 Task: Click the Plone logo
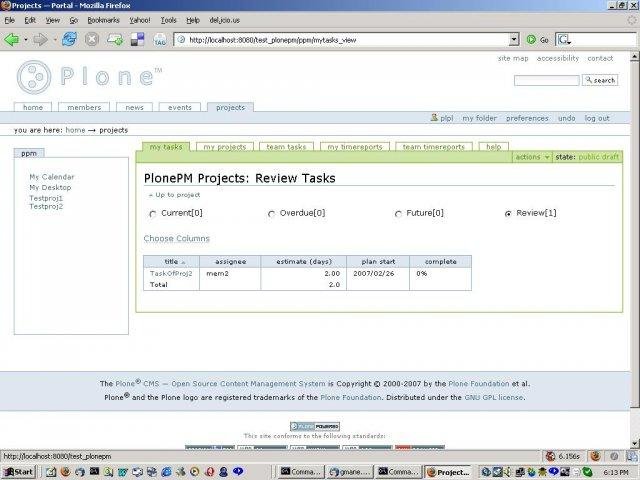(x=89, y=77)
